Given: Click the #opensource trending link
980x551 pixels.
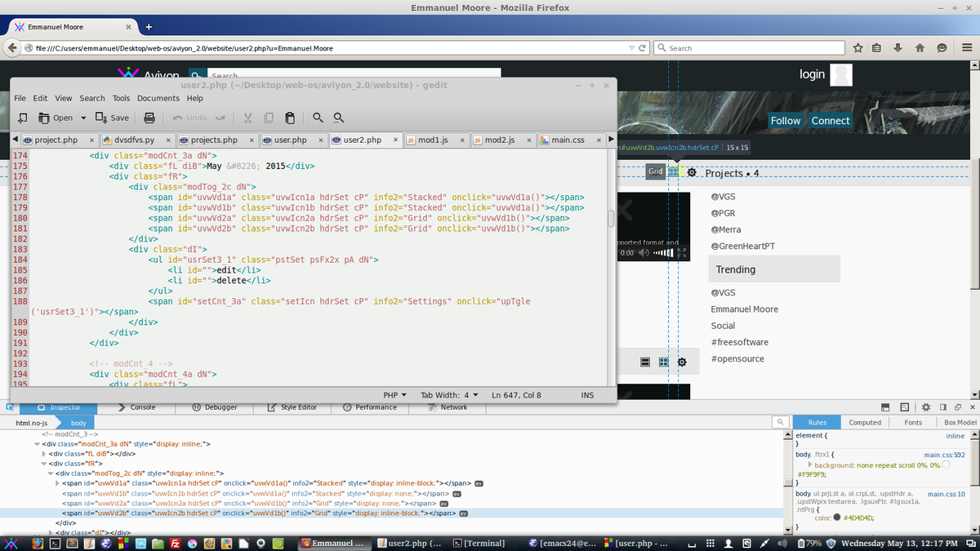Looking at the screenshot, I should coord(737,359).
